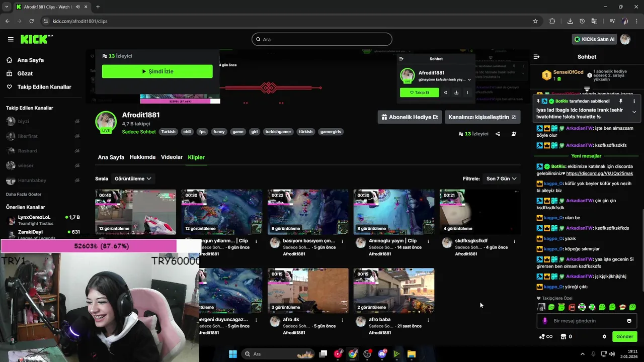This screenshot has height=362, width=644.
Task: Bookmark this page with star icon
Action: (535, 21)
